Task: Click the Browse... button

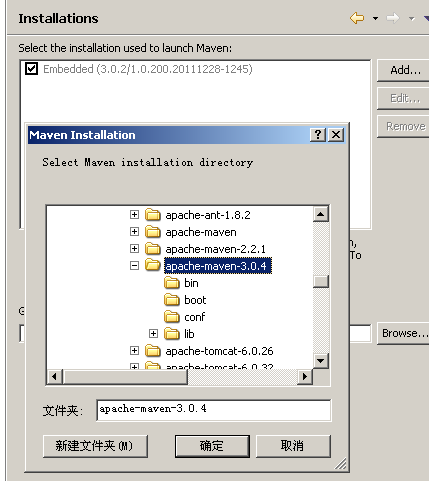Action: pyautogui.click(x=404, y=333)
